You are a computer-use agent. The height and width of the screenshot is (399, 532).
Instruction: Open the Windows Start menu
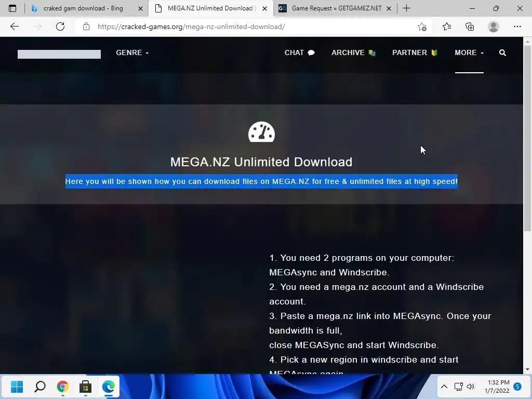click(x=17, y=387)
